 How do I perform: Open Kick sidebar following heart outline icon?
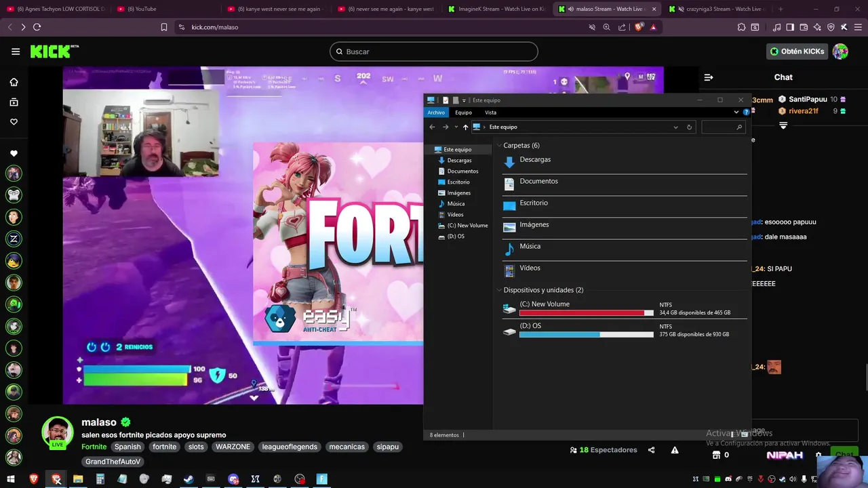point(14,122)
